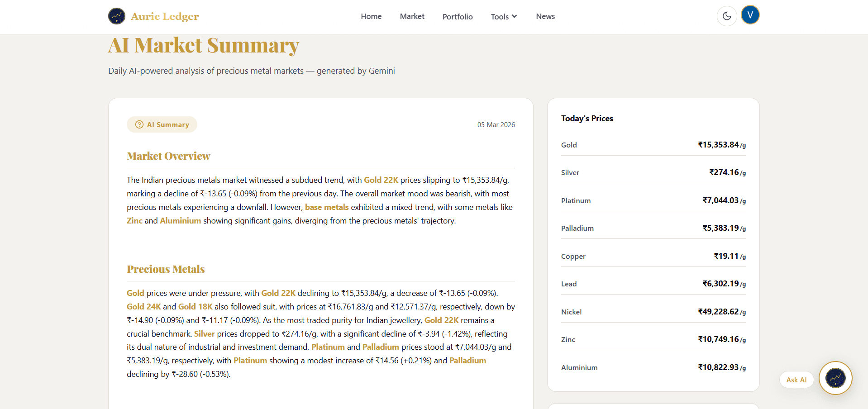This screenshot has width=868, height=409.
Task: Click the question mark icon in AI Summary badge
Action: (x=139, y=125)
